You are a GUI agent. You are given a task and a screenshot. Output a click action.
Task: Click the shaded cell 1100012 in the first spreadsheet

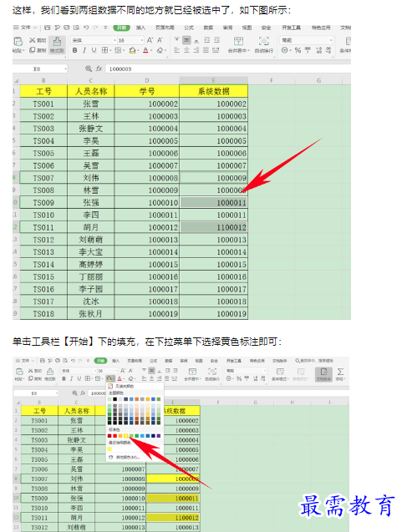[214, 227]
